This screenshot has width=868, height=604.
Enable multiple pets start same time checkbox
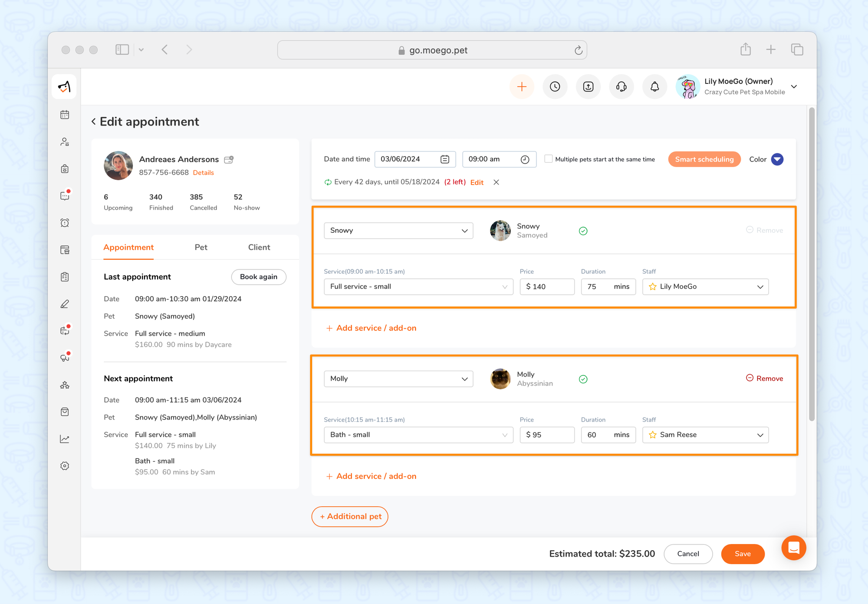pos(549,159)
